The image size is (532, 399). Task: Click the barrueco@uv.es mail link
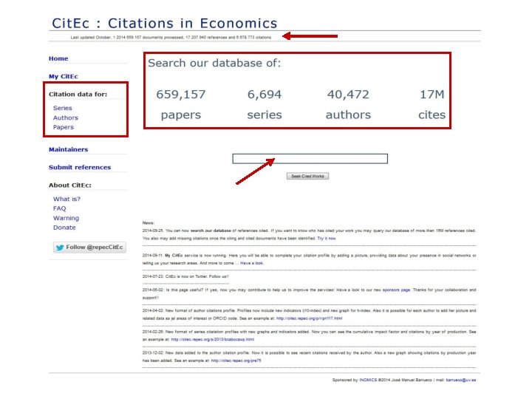tap(461, 380)
